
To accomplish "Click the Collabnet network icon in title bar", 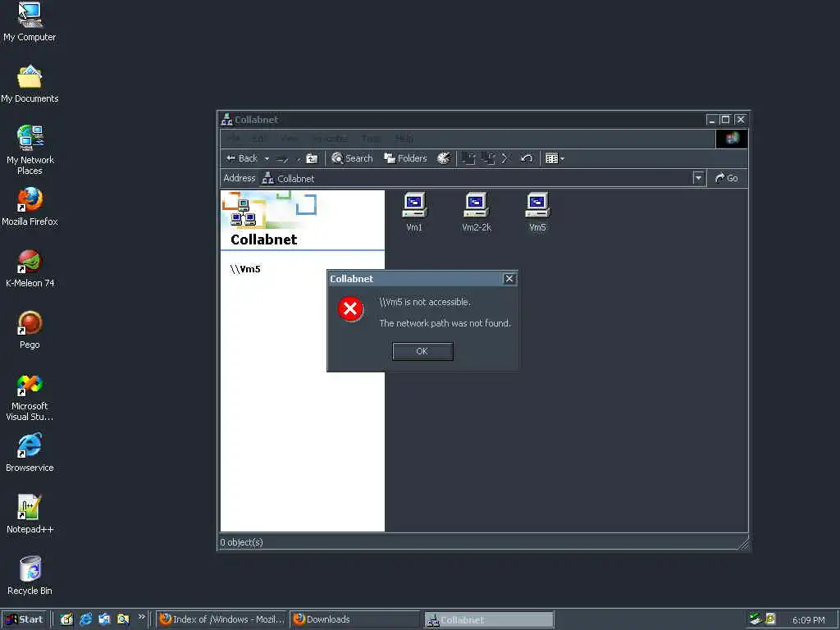I will point(226,120).
